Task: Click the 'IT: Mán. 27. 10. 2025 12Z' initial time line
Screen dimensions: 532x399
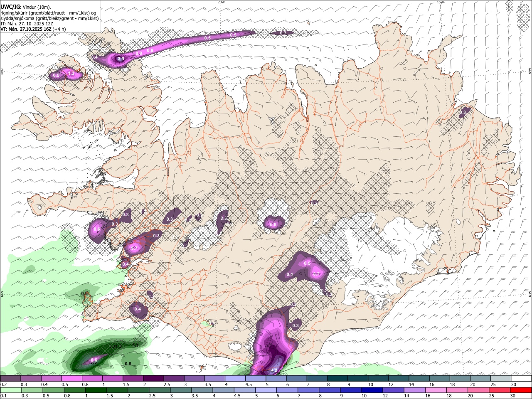Action: tap(27, 24)
